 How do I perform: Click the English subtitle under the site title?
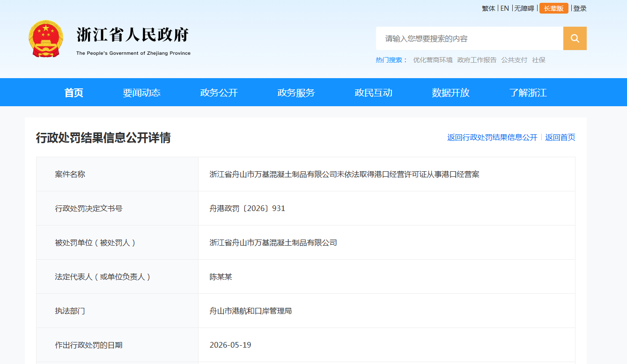click(133, 53)
